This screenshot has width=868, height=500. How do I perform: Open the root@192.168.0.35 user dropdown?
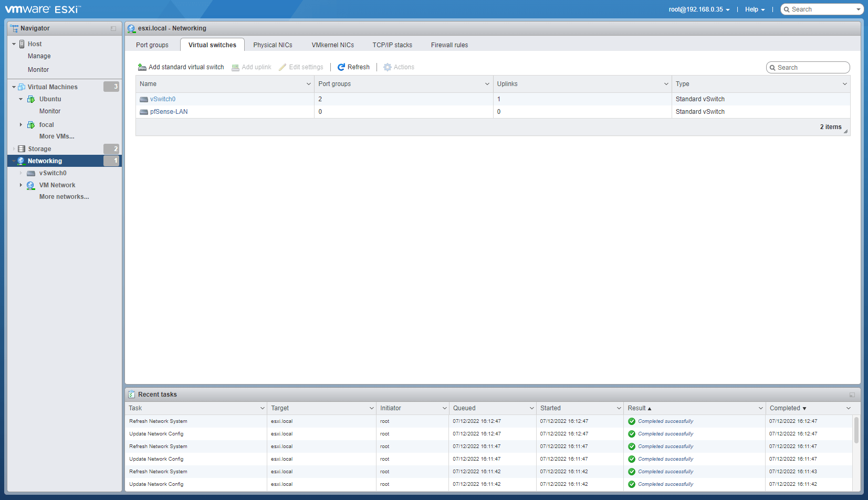pyautogui.click(x=699, y=9)
